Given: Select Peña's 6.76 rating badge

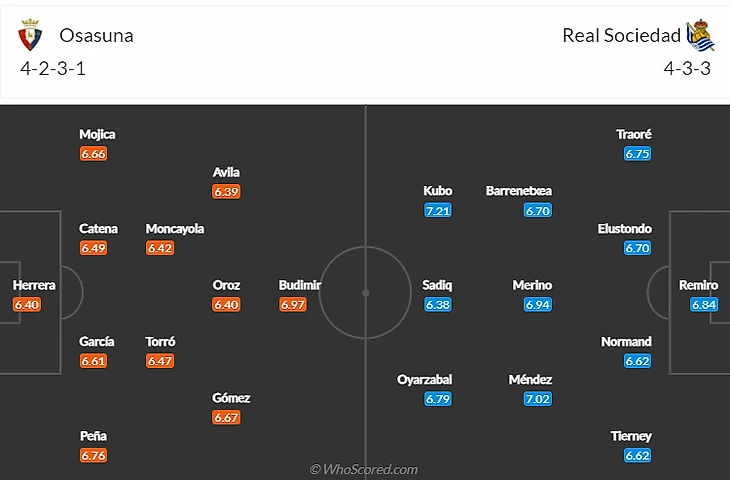Looking at the screenshot, I should [94, 455].
